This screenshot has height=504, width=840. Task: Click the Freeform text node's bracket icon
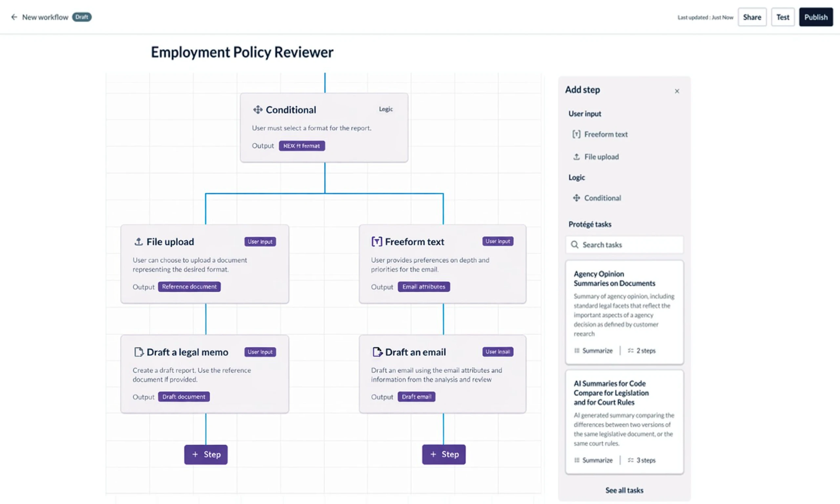[x=376, y=241]
